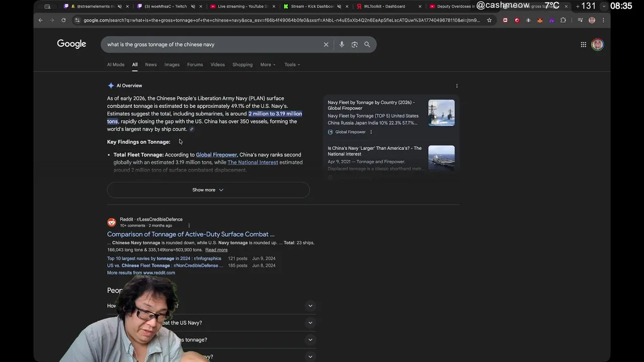
Task: Expand the AI Overview with Show more
Action: click(x=208, y=190)
